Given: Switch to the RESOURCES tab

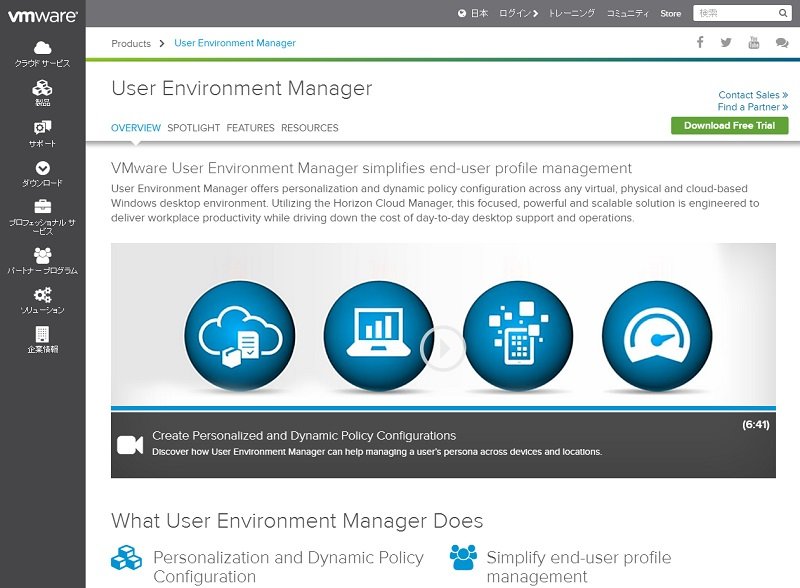Looking at the screenshot, I should pos(310,128).
